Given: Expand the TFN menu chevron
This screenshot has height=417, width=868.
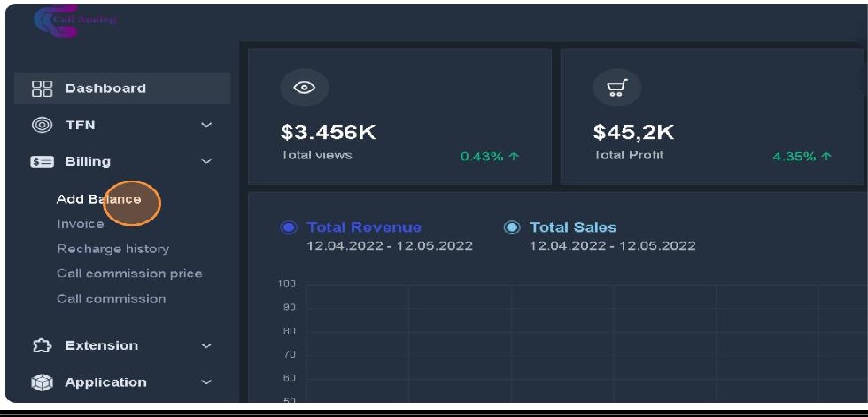Looking at the screenshot, I should pyautogui.click(x=206, y=125).
